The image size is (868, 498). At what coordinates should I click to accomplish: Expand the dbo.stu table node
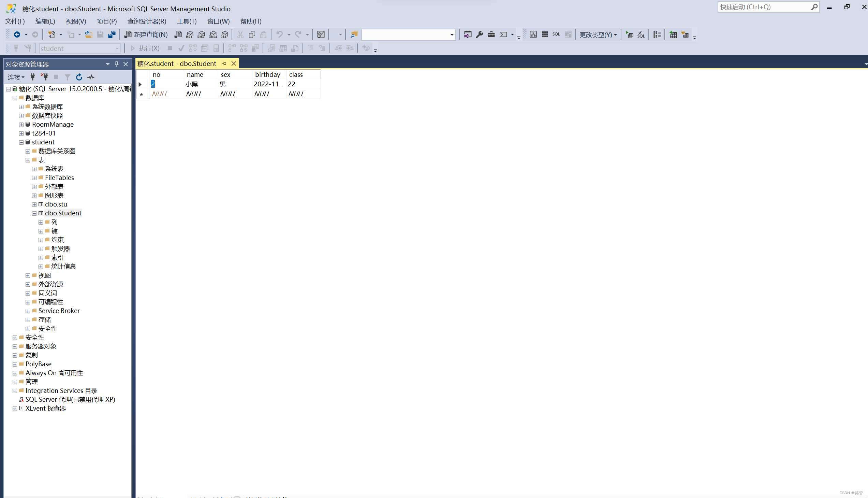coord(34,204)
